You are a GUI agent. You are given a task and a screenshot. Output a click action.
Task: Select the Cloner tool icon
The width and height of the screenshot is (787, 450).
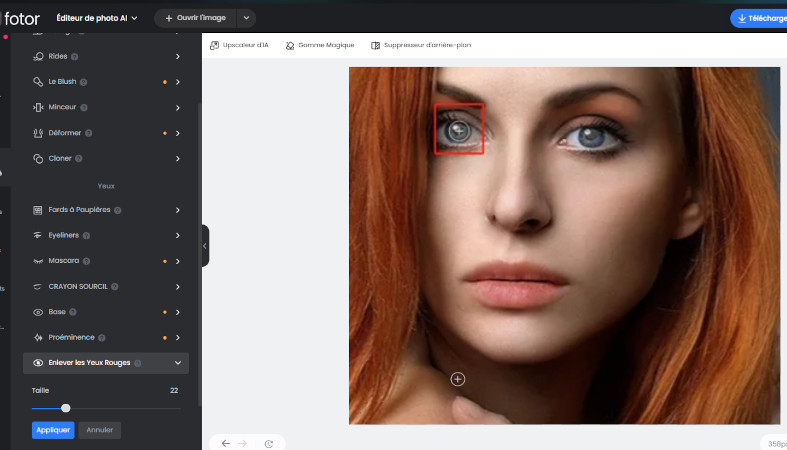pyautogui.click(x=38, y=159)
